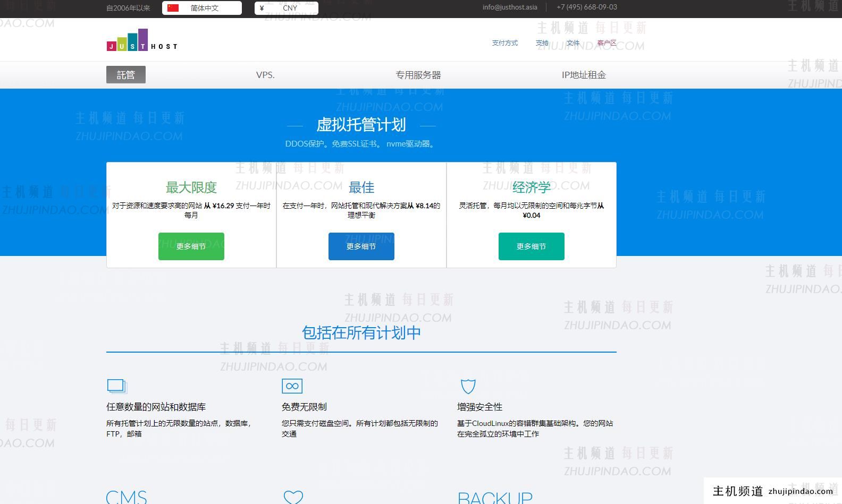Click the 免费无限制 title
Viewport: 842px width, 504px height.
tap(304, 407)
